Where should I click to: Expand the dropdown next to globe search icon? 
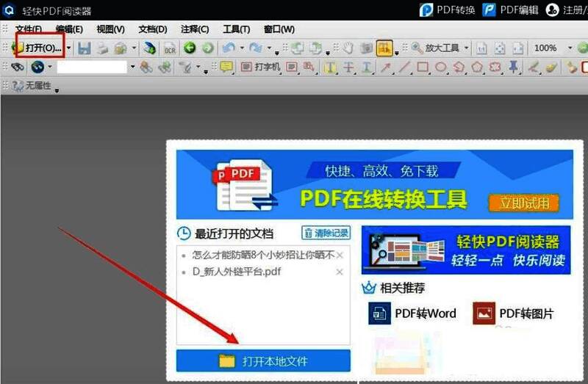click(50, 67)
